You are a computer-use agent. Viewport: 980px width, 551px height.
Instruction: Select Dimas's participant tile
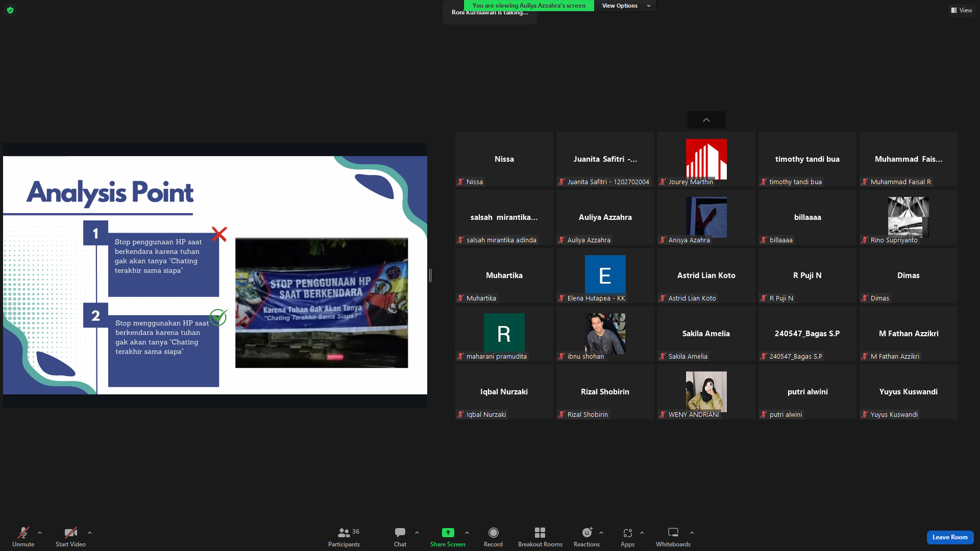click(x=909, y=275)
